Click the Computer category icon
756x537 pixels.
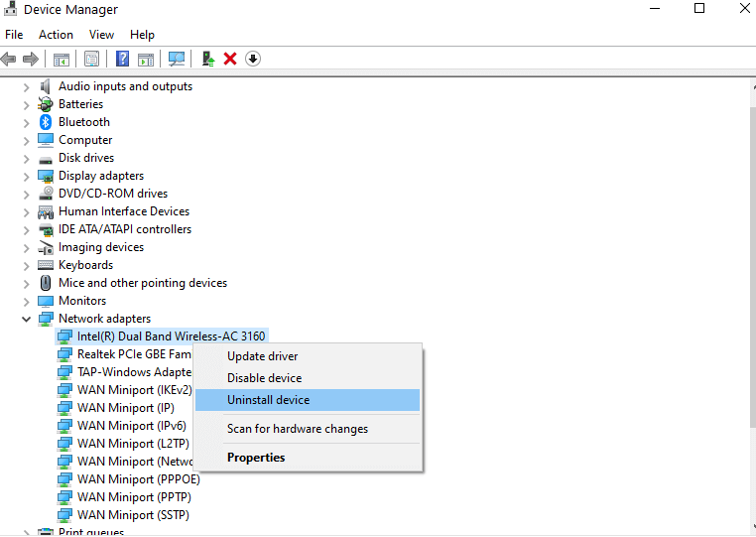pyautogui.click(x=46, y=140)
